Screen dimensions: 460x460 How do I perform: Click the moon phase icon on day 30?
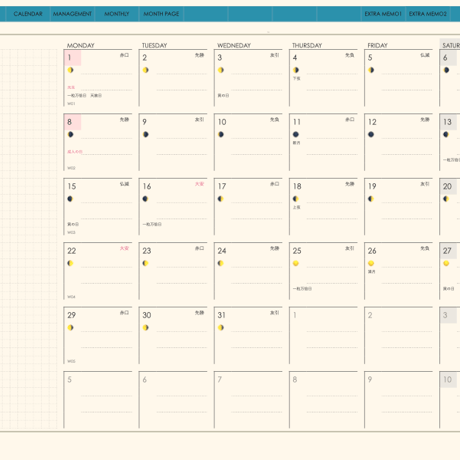pos(146,328)
